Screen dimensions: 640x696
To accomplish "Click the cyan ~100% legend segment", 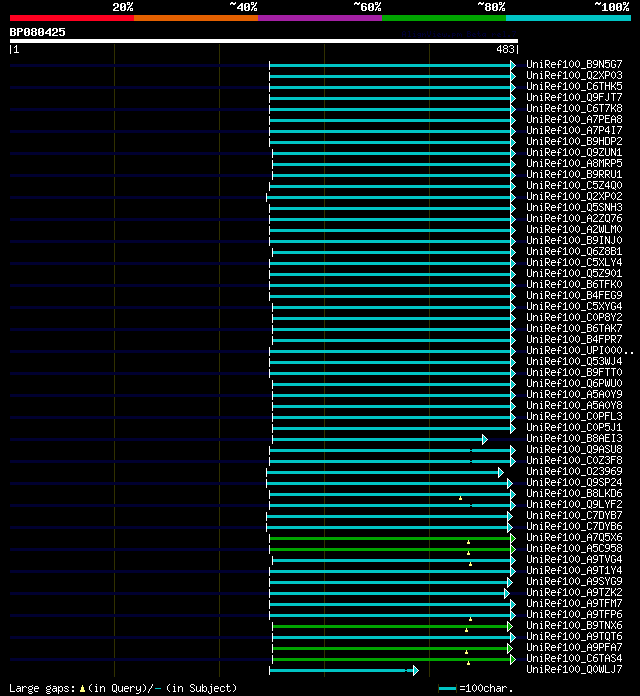I will [x=569, y=18].
